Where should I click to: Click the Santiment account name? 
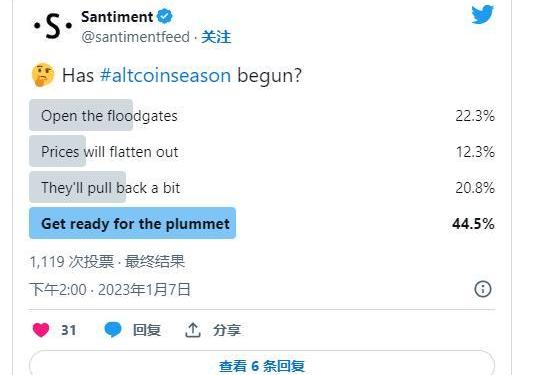117,17
